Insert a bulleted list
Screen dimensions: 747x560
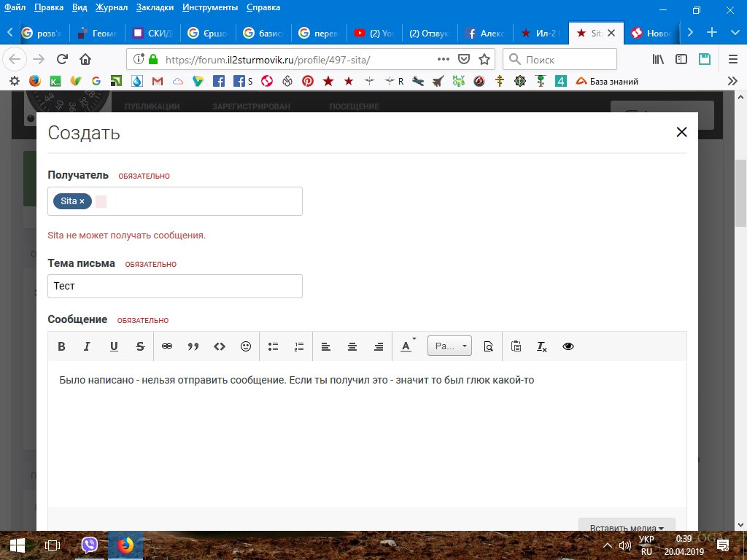click(x=273, y=346)
